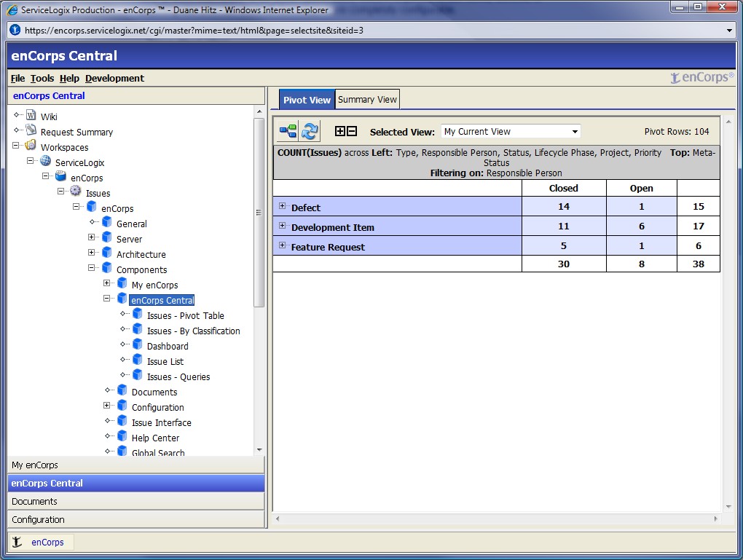Collapse the Workspaces tree node
This screenshot has width=743, height=560.
coord(15,146)
